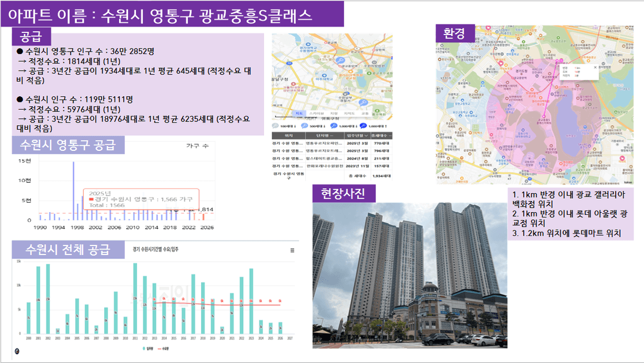
Task: Close the radius info popup on the map
Action: pos(595,67)
